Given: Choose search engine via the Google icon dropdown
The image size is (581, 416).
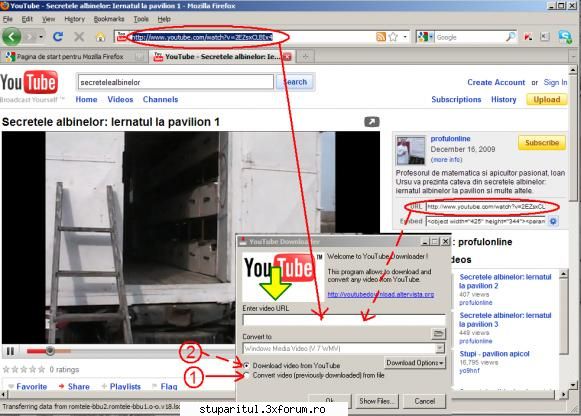Looking at the screenshot, I should (425, 37).
